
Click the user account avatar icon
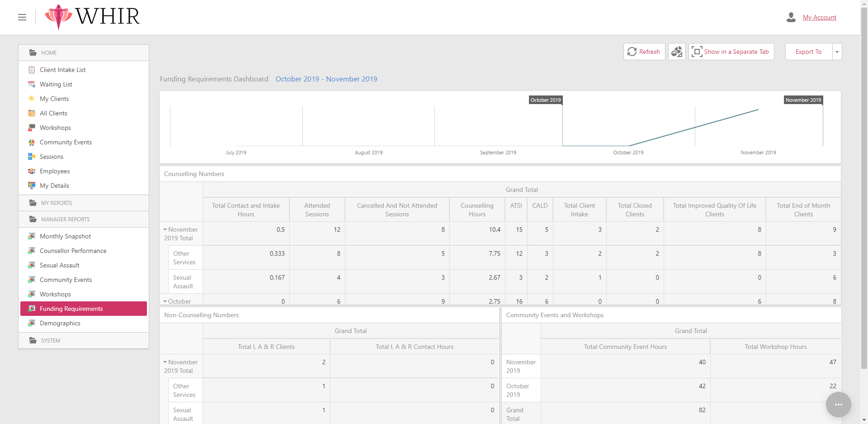(791, 17)
